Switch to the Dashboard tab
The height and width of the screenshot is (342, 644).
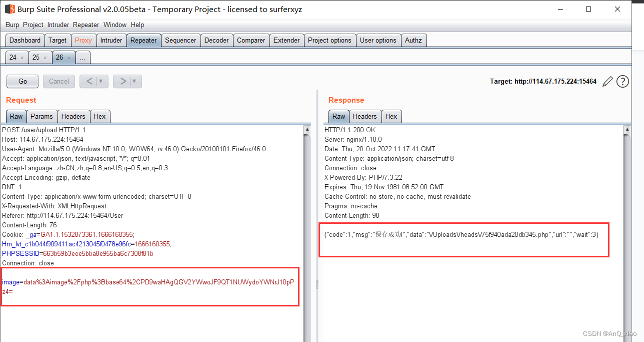tap(25, 40)
